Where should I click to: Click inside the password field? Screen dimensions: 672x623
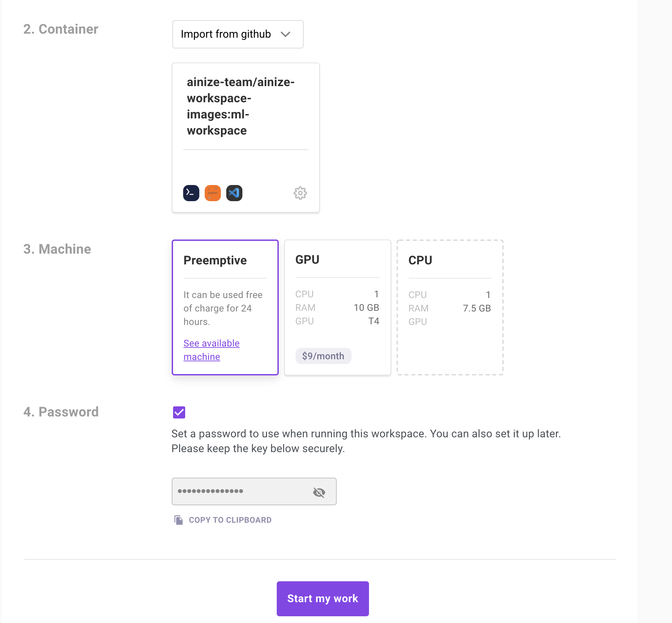pyautogui.click(x=243, y=491)
